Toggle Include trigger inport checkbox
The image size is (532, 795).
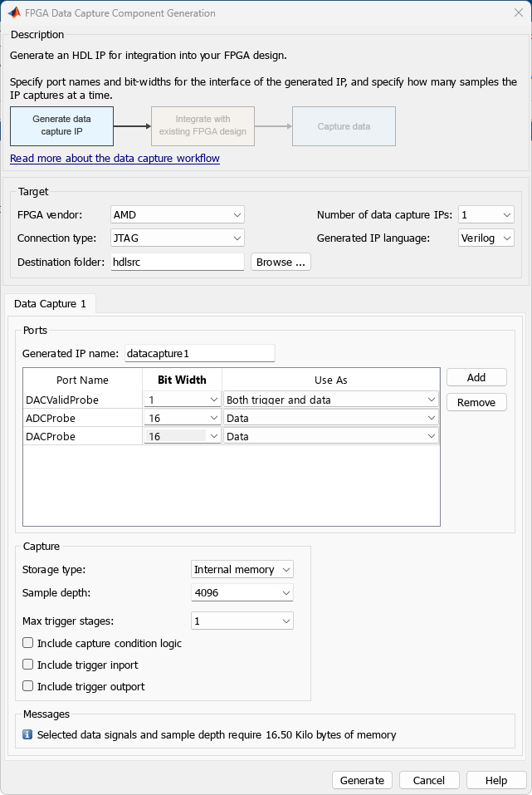[x=28, y=665]
